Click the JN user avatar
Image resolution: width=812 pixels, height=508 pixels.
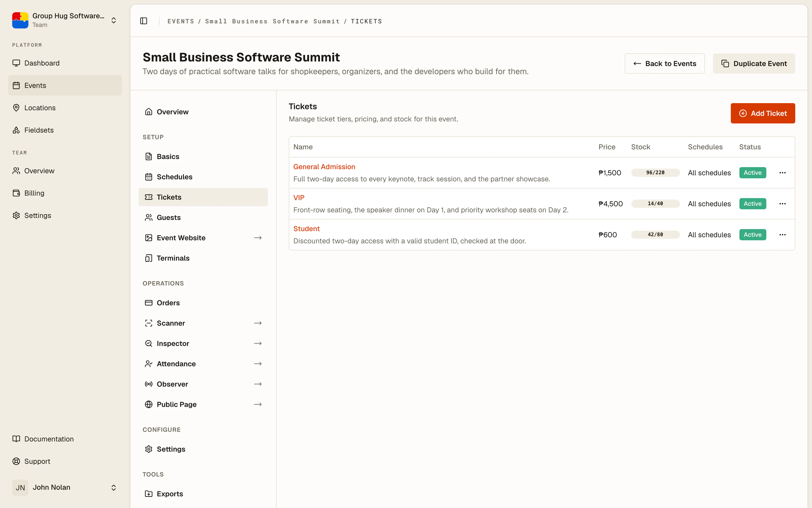point(20,487)
